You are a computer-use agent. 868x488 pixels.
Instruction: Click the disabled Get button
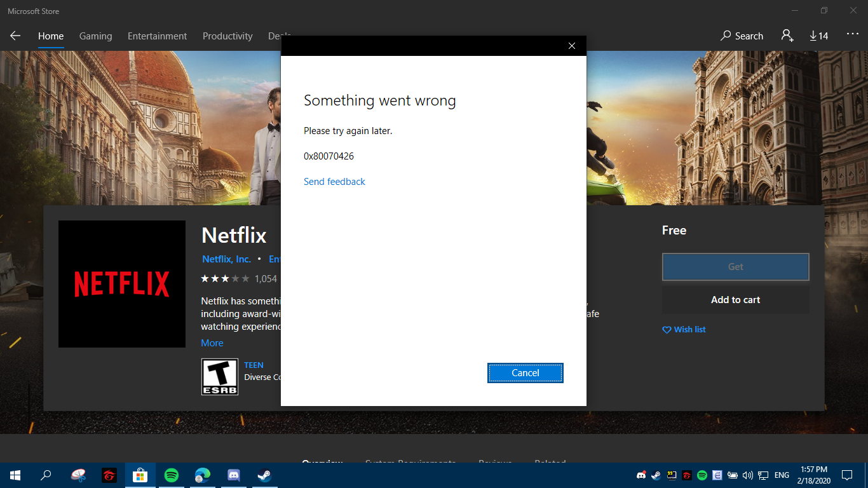736,267
